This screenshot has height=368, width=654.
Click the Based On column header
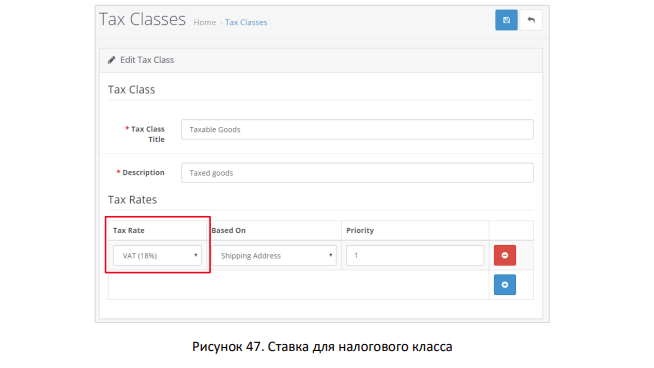click(x=229, y=230)
